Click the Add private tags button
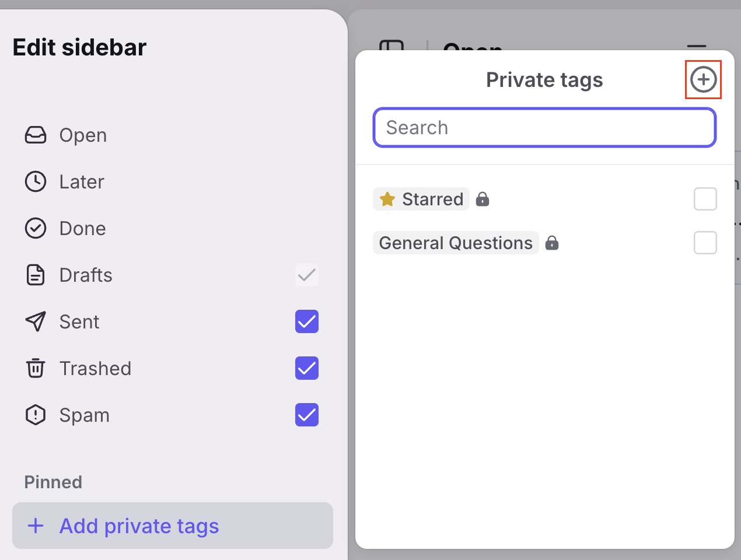The width and height of the screenshot is (741, 560). [173, 526]
